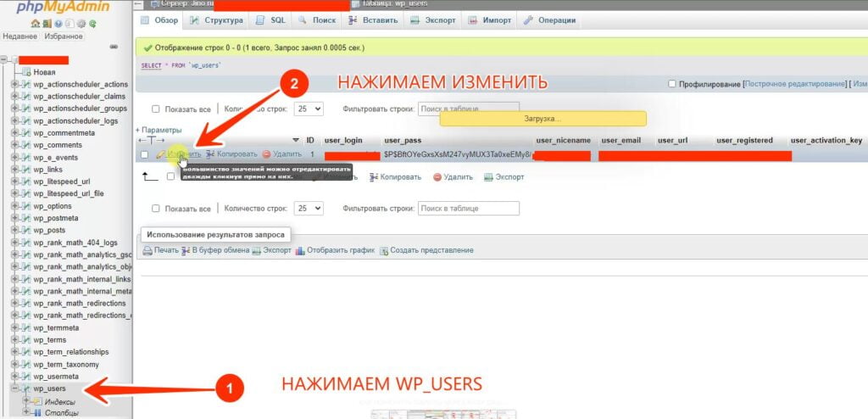Toggle the check-all checkbox below table
The image size is (868, 419).
click(170, 176)
